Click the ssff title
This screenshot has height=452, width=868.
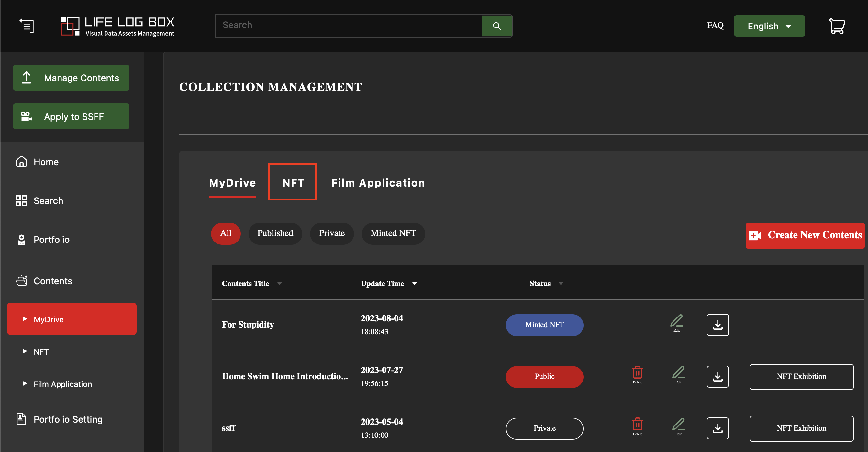228,428
